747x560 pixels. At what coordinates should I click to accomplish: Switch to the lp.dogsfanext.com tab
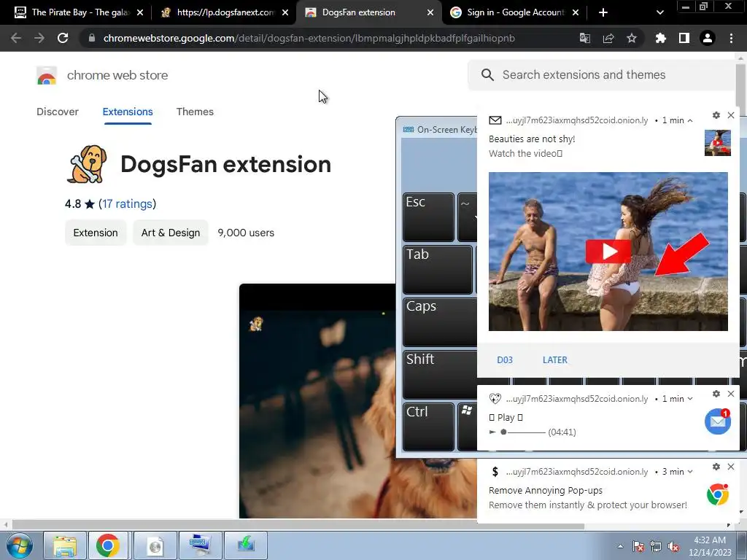pos(219,12)
